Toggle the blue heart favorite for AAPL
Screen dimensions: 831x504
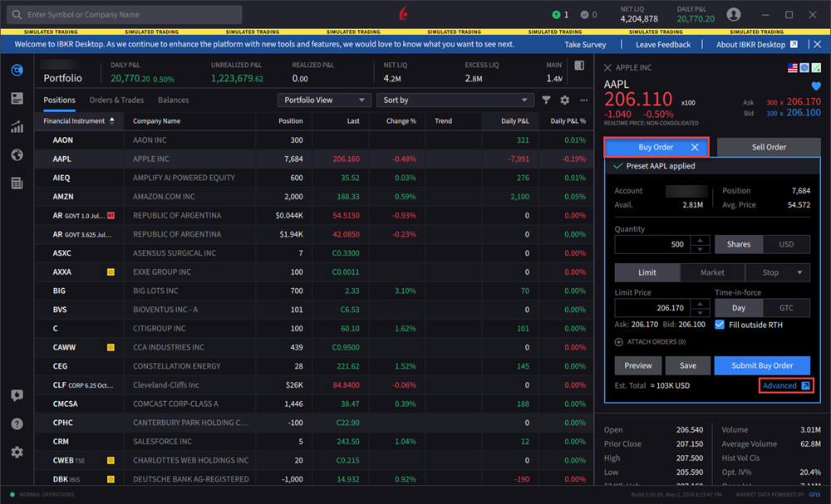click(816, 86)
